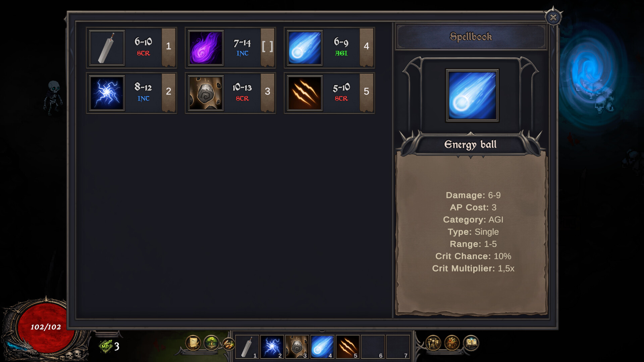The image size is (644, 362).
Task: Select the purple flame spell icon
Action: (206, 48)
